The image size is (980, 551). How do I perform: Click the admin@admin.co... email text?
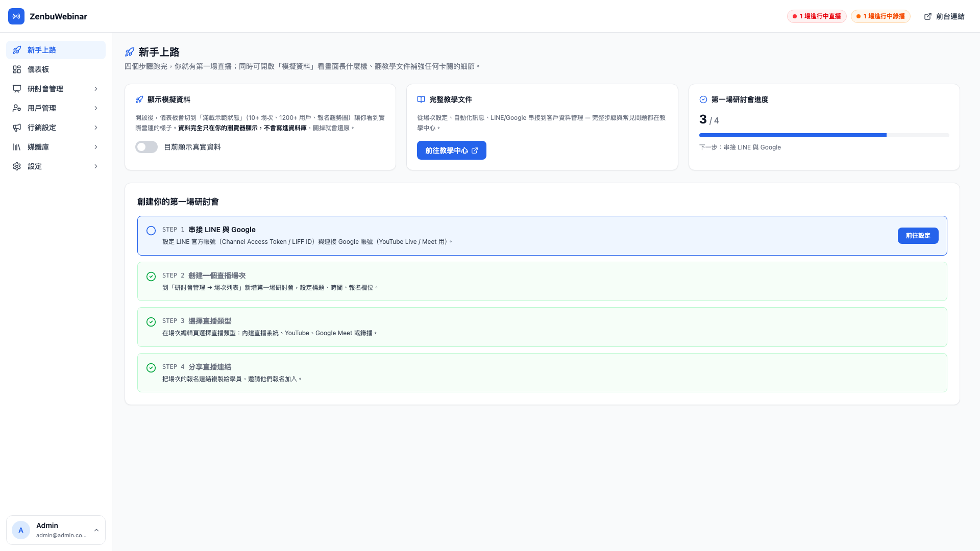click(61, 535)
